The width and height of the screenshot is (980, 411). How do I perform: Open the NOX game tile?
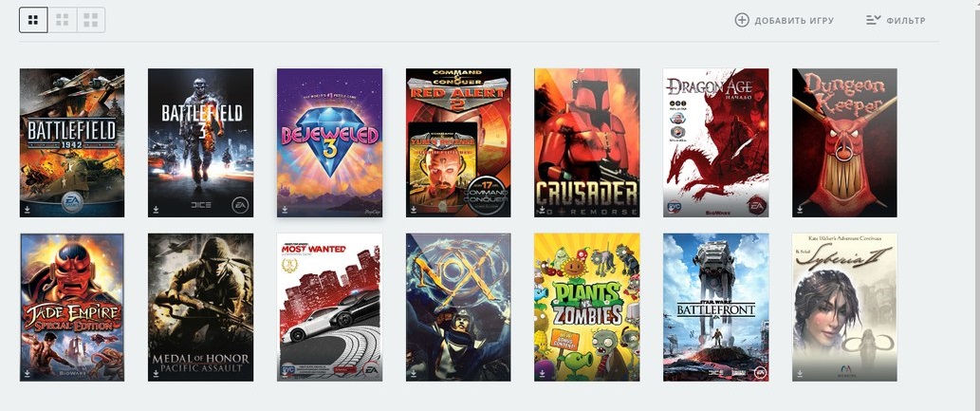pos(458,308)
